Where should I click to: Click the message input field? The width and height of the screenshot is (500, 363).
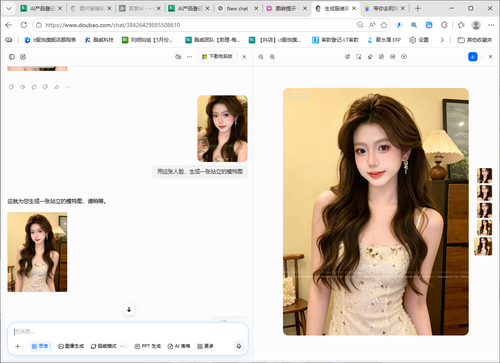click(x=128, y=331)
